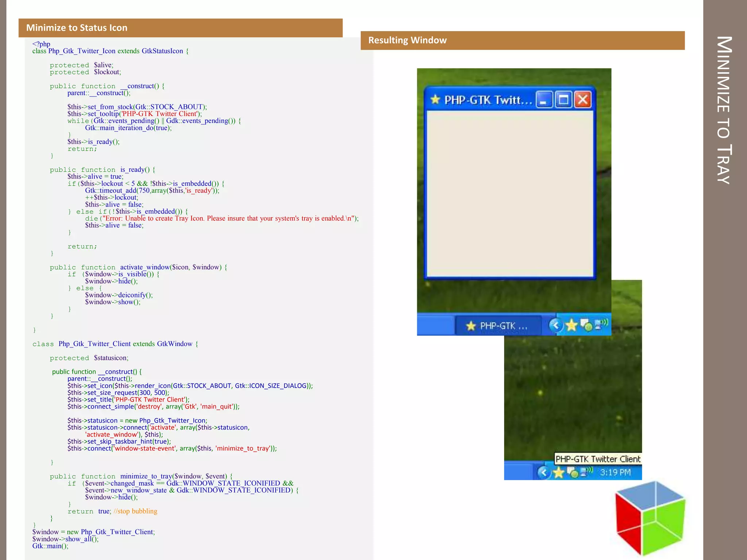Activate the PHP-GTK taskbar button

499,326
